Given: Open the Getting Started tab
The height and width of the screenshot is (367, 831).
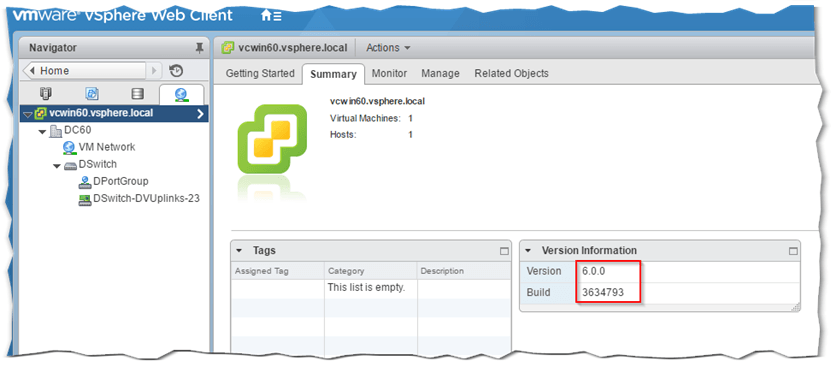Looking at the screenshot, I should pos(260,74).
